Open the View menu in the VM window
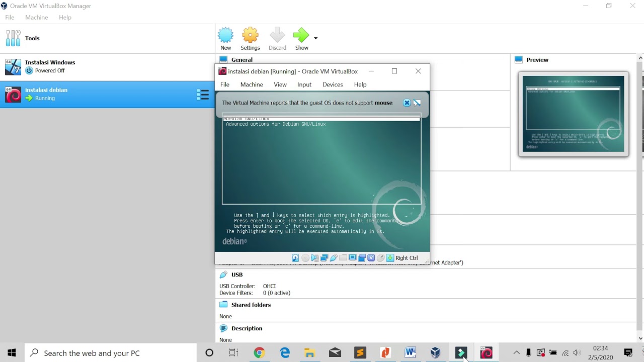The image size is (644, 362). point(280,84)
